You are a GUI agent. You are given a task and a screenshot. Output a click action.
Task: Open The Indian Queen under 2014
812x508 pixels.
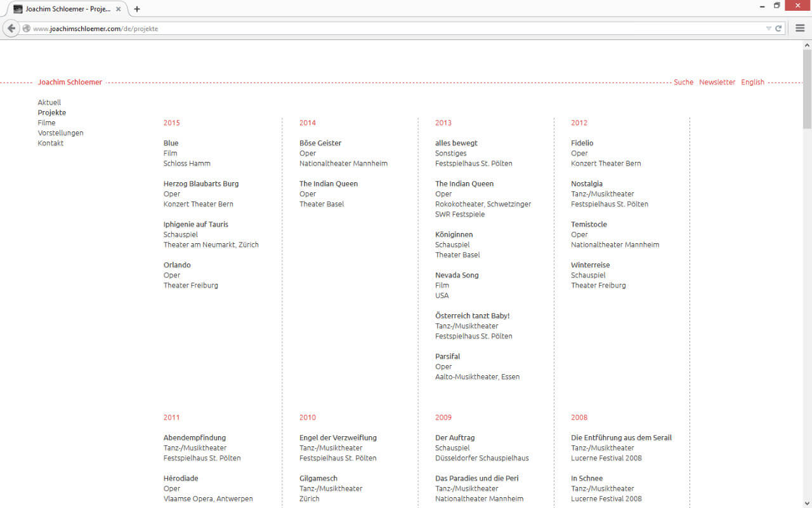[329, 184]
